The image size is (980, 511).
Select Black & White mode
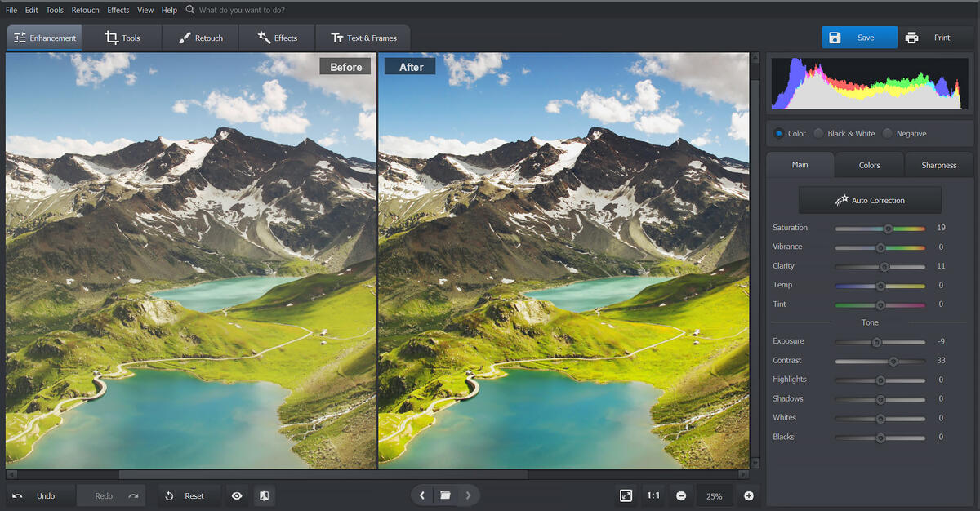(818, 133)
